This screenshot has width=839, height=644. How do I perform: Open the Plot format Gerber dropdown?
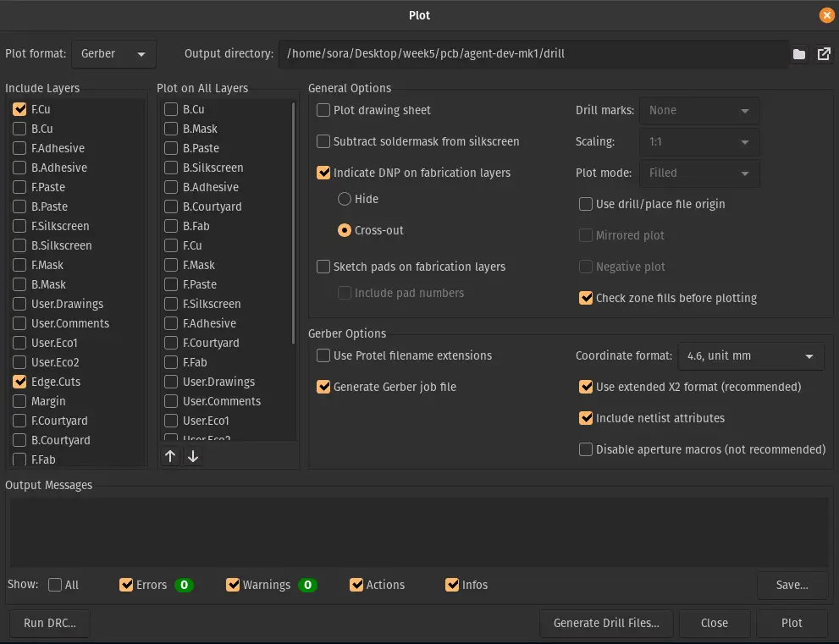tap(114, 54)
